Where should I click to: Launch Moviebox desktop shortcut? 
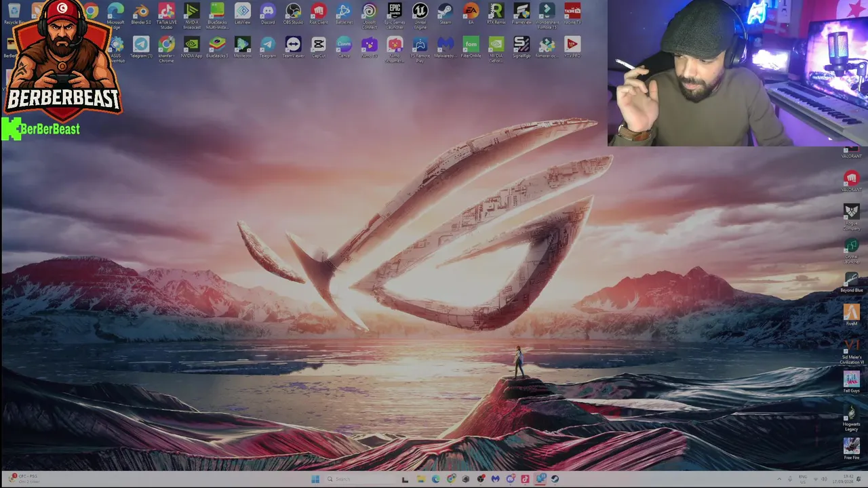click(242, 47)
